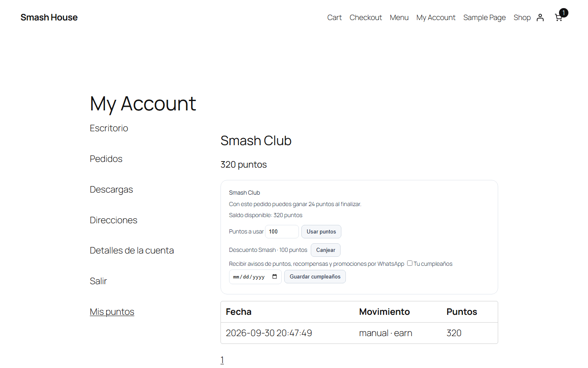Click the Canjear reward button
Viewport: 588px width, 368px height.
click(x=325, y=250)
